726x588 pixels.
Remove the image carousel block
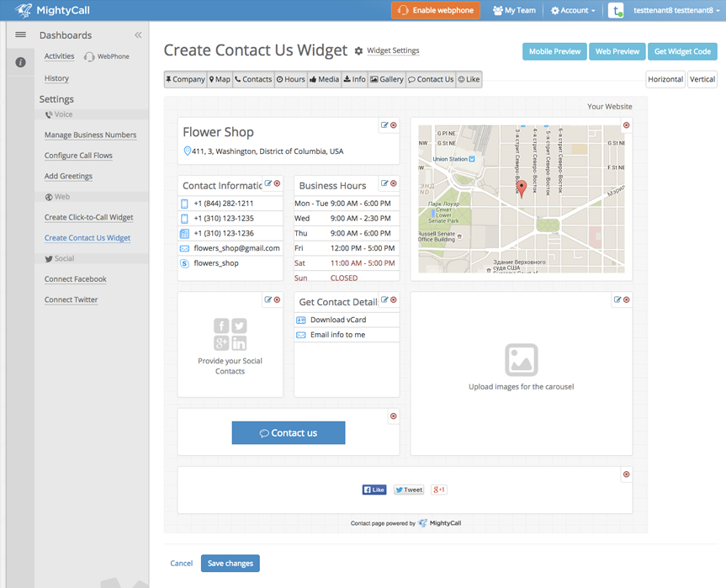(627, 299)
